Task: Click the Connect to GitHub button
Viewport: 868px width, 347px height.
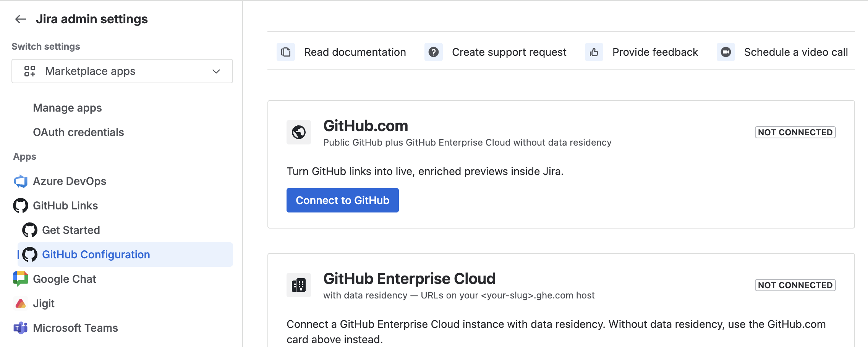Action: (x=343, y=200)
